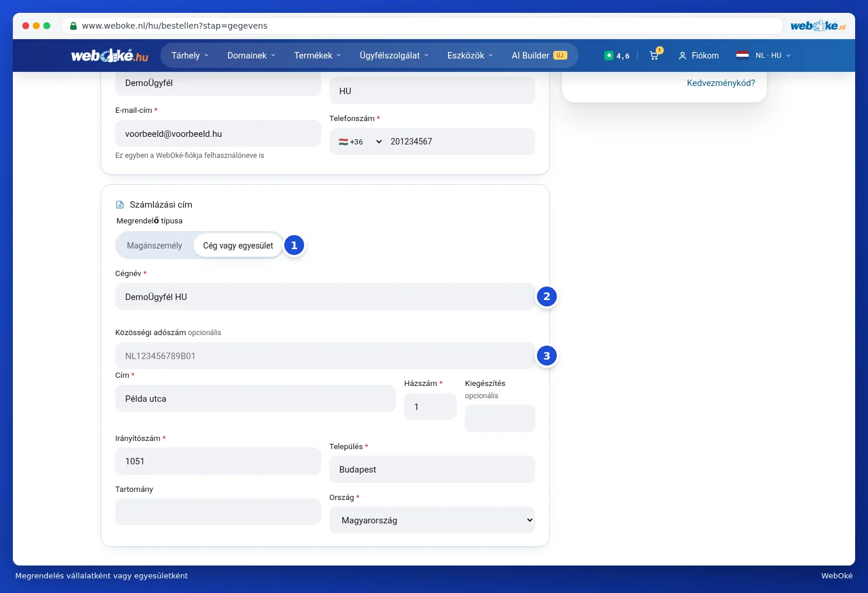Click the 'Megrendelő típusa' label
Viewport: 868px width, 593px height.
click(x=149, y=220)
